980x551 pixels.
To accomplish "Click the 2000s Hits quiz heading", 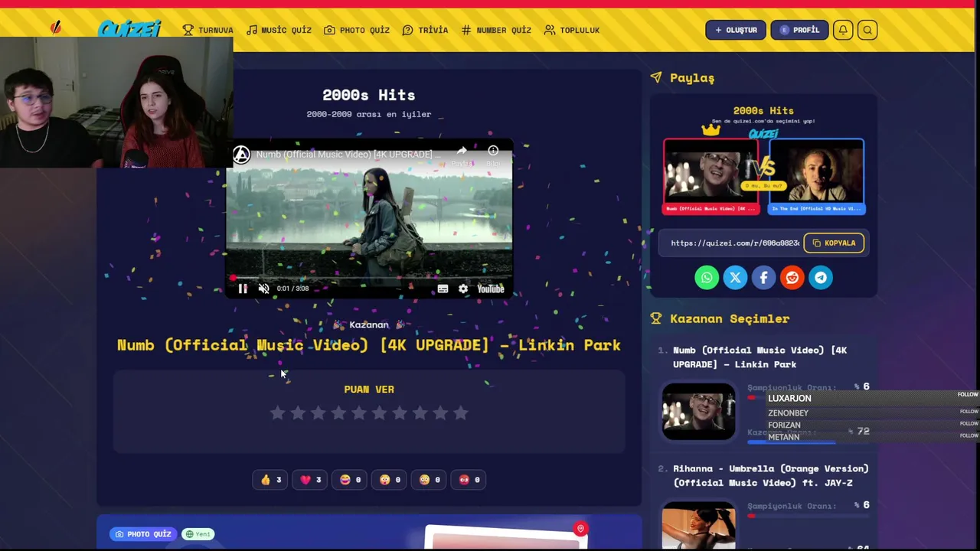I will (368, 95).
